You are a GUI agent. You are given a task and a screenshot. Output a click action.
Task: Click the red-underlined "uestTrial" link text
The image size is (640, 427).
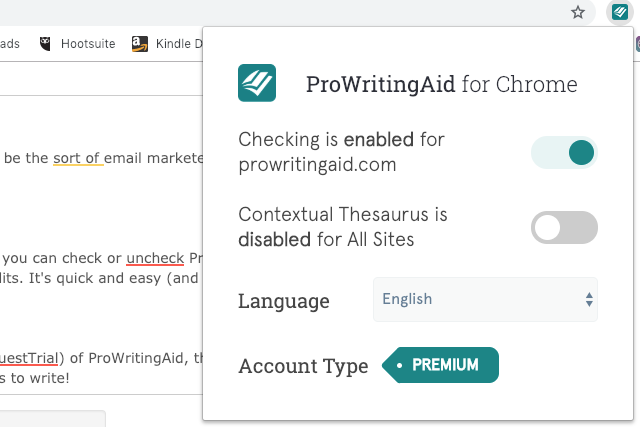tap(29, 358)
